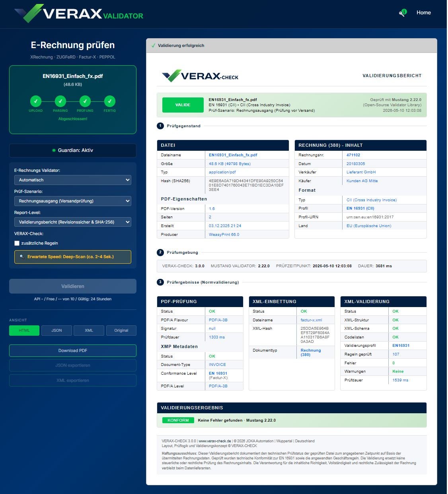Click the embedded file name factur-x.xml

[311, 320]
